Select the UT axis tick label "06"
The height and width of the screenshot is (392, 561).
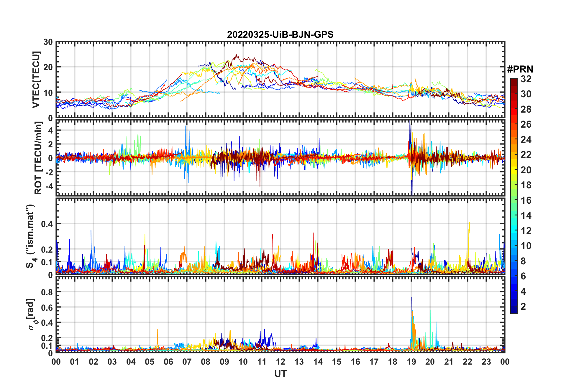coord(168,362)
